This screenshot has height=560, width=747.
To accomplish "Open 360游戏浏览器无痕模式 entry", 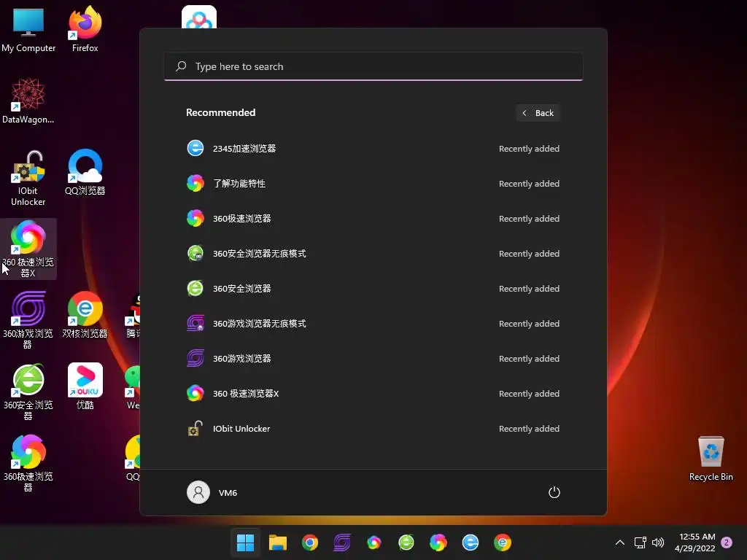I will point(373,323).
